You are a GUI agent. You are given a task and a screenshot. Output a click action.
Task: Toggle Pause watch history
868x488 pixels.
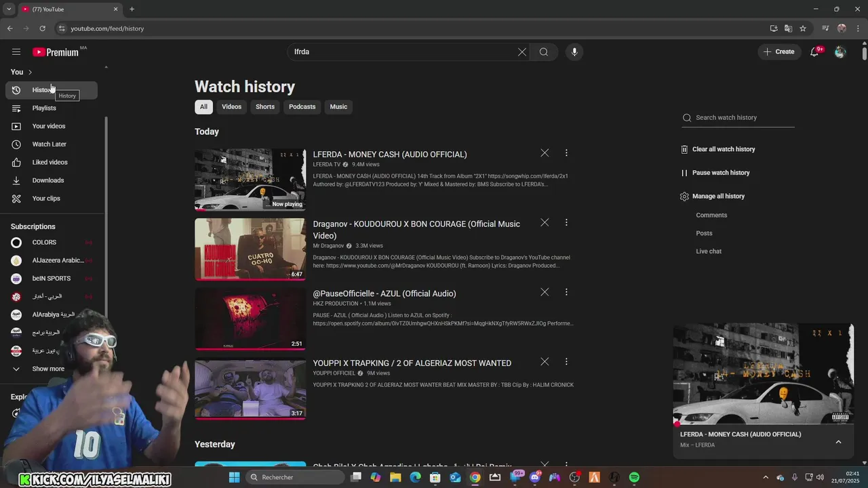pyautogui.click(x=715, y=173)
